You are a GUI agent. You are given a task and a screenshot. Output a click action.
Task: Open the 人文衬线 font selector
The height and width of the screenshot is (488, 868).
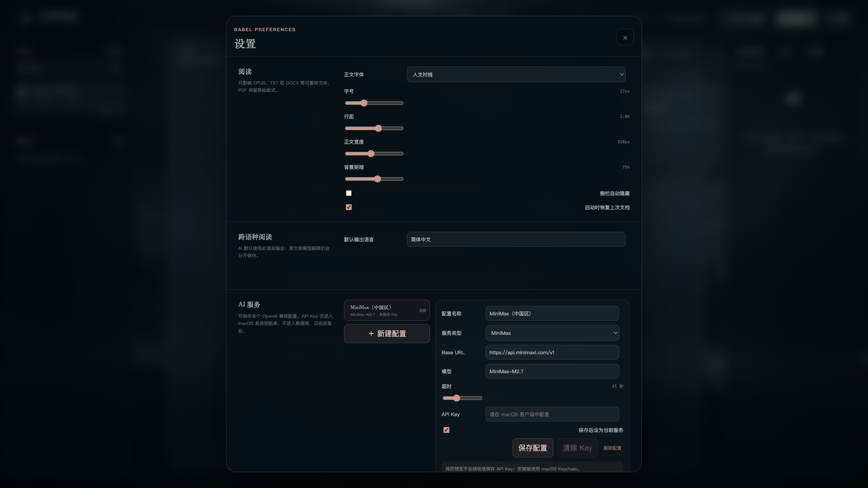516,75
